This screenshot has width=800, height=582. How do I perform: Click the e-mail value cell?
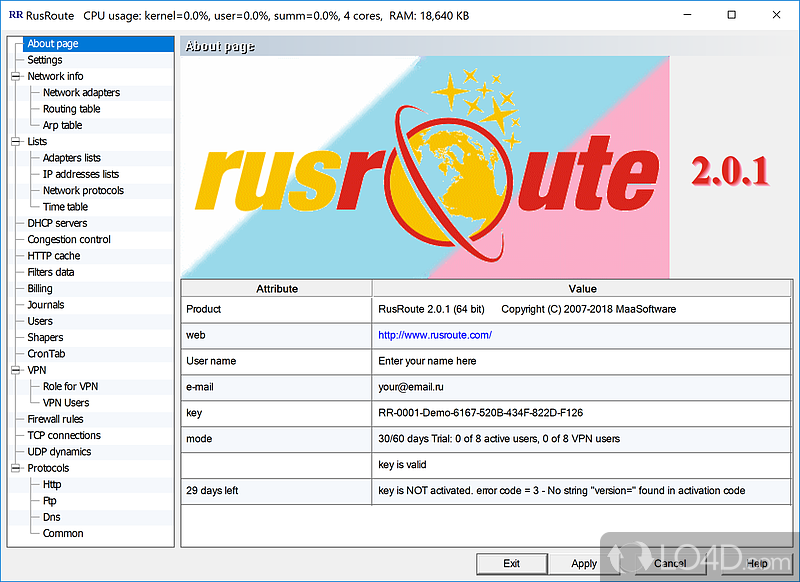(409, 387)
